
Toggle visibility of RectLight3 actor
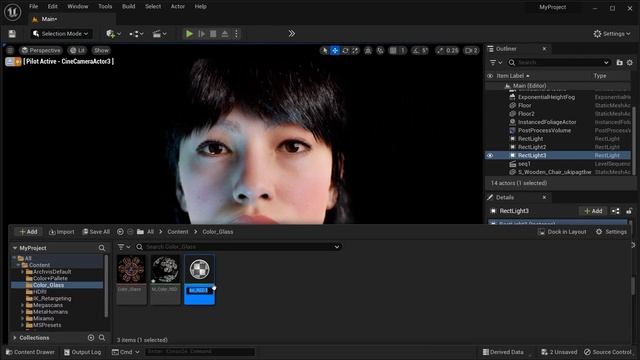pos(490,156)
